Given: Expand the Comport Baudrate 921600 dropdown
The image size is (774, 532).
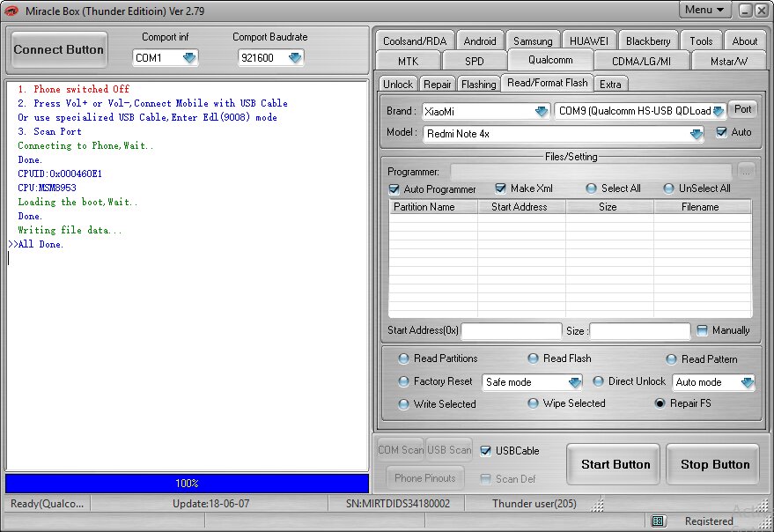Looking at the screenshot, I should [295, 58].
